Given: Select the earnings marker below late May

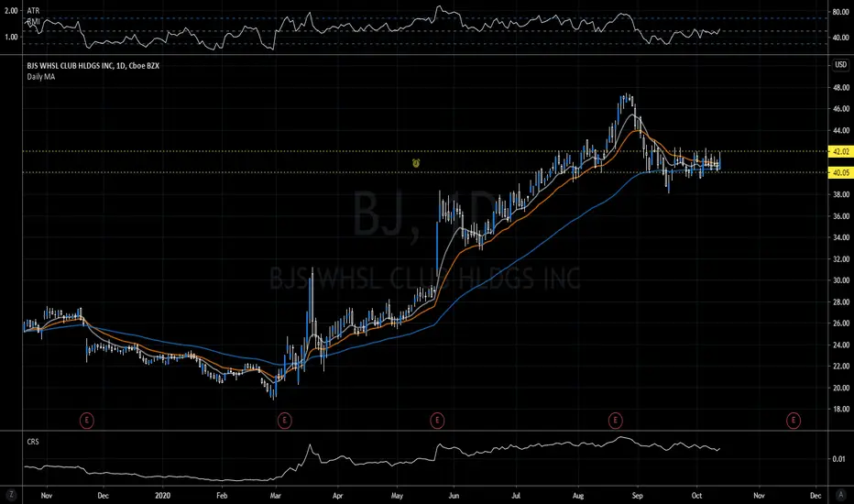Looking at the screenshot, I should pyautogui.click(x=437, y=421).
